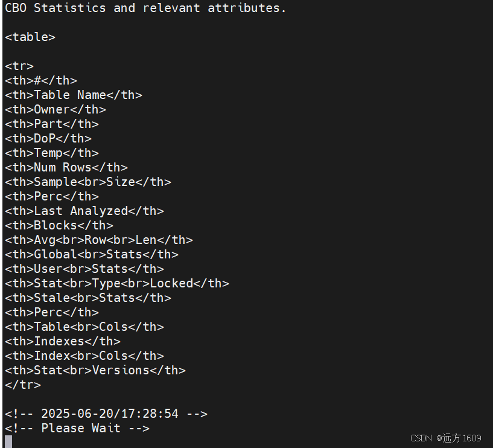Click the "Stat Type Locked" header line

pyautogui.click(x=117, y=283)
